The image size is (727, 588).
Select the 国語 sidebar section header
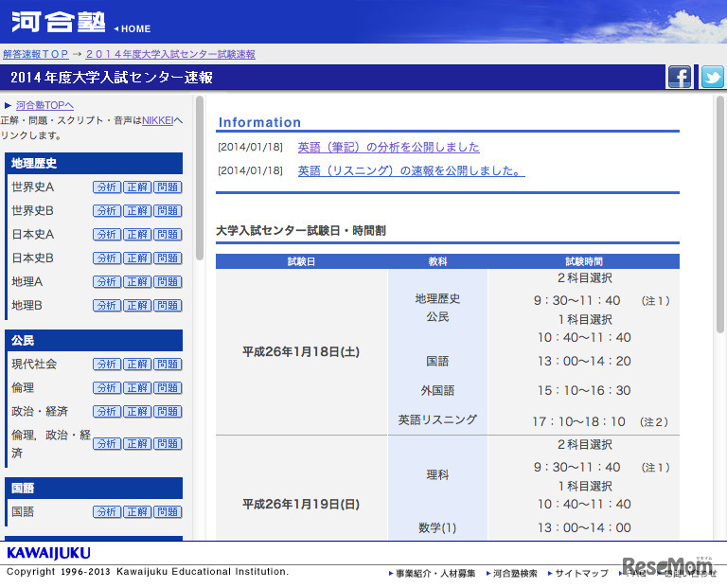coord(94,488)
